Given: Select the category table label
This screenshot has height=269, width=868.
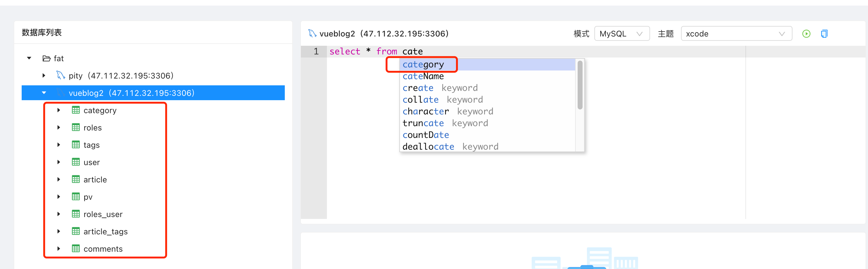Looking at the screenshot, I should pyautogui.click(x=100, y=110).
